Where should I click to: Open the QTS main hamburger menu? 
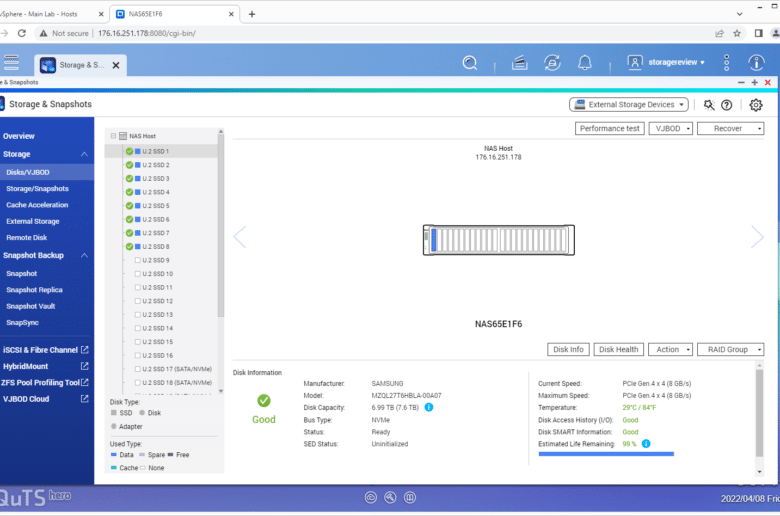click(11, 63)
